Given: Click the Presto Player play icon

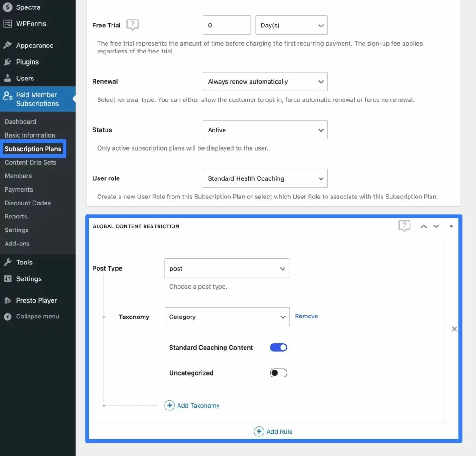Looking at the screenshot, I should click(7, 301).
